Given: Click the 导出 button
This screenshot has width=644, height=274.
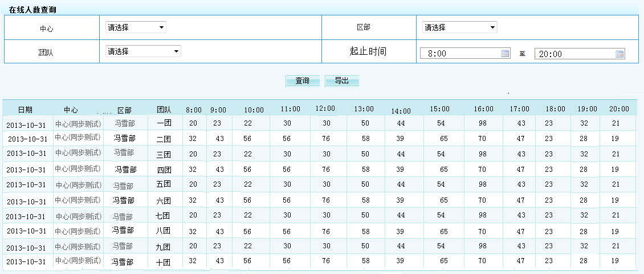Looking at the screenshot, I should tap(342, 81).
